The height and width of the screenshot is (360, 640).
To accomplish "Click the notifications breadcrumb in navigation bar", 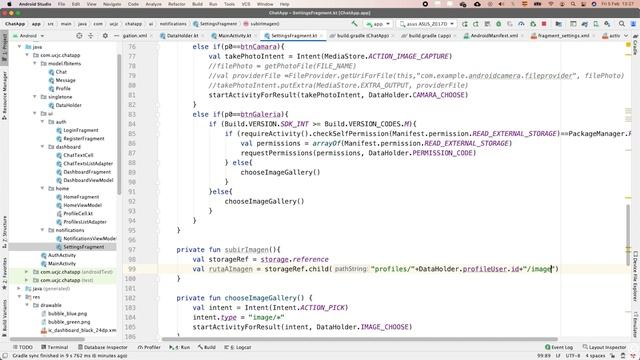I will point(173,24).
